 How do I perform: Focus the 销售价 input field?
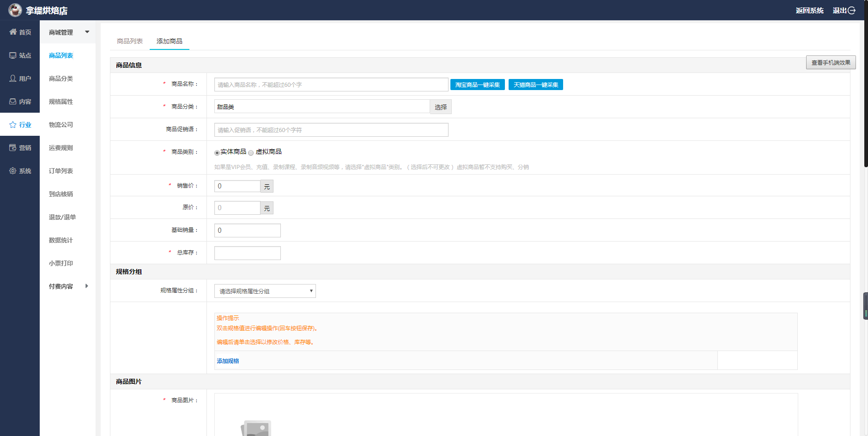coord(237,186)
